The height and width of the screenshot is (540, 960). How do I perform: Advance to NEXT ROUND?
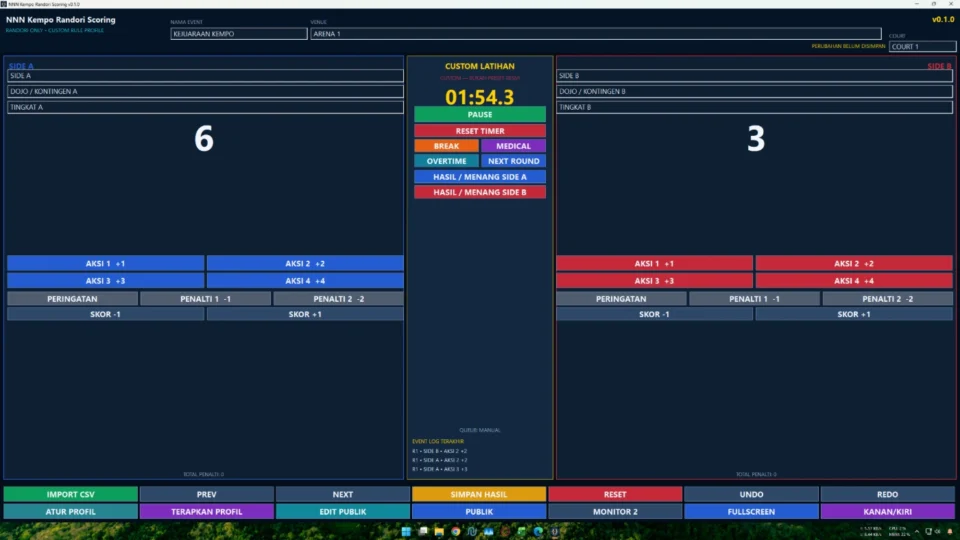(513, 161)
